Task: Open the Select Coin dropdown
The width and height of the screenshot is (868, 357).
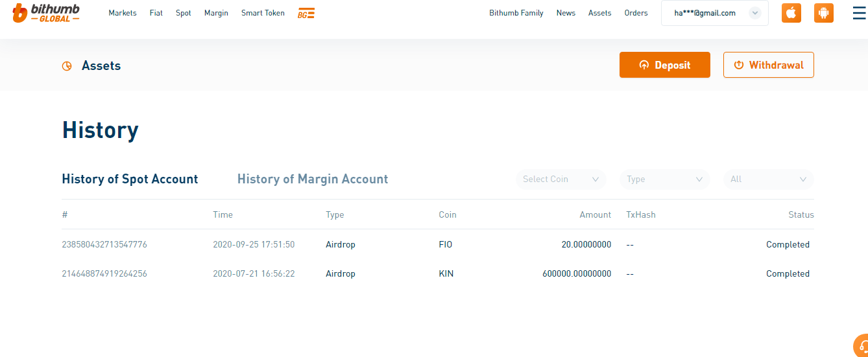Action: (x=561, y=179)
